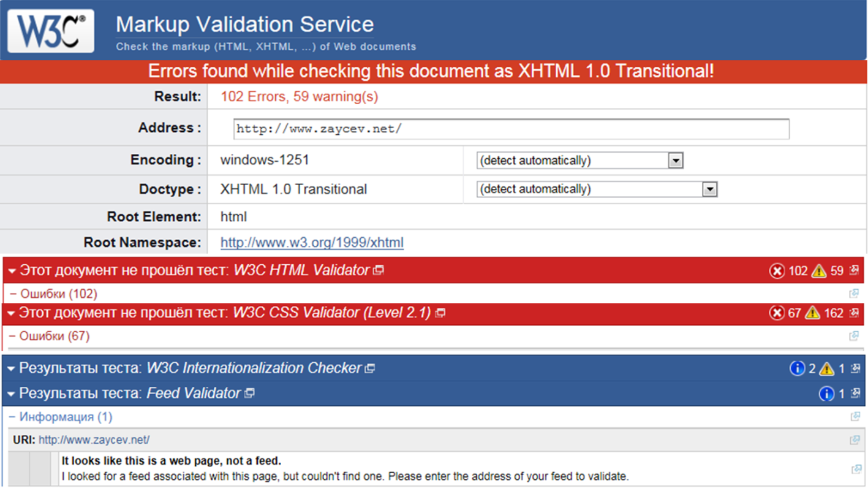
Task: Open the Encoding detect automatically dropdown
Action: pyautogui.click(x=579, y=161)
